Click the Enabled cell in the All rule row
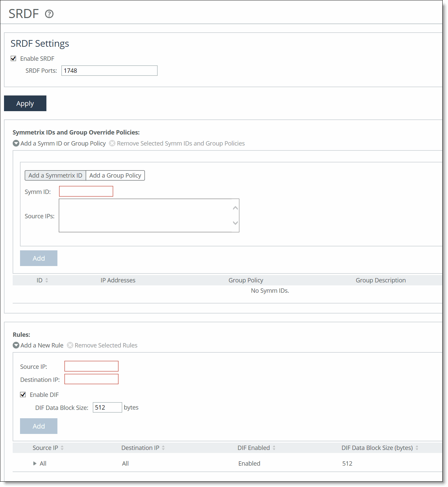 click(249, 464)
